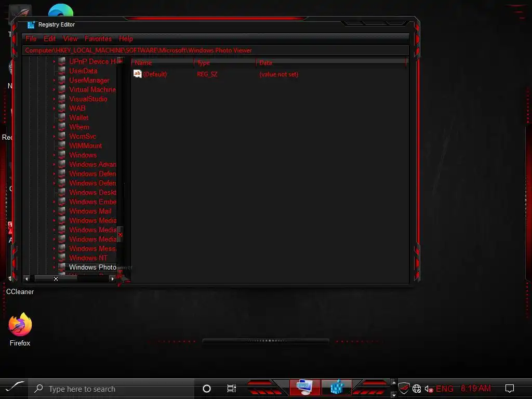
Task: Expand the Windows NT key
Action: pyautogui.click(x=54, y=258)
